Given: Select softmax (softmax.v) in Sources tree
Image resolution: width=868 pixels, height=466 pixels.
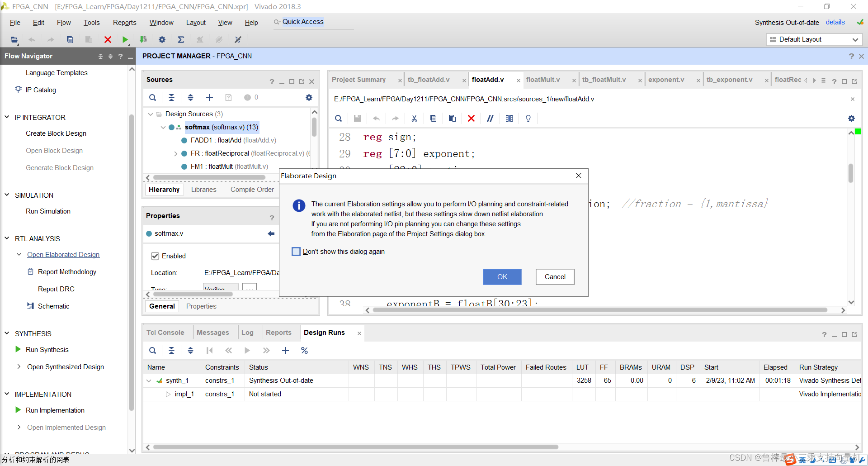Looking at the screenshot, I should tap(222, 127).
